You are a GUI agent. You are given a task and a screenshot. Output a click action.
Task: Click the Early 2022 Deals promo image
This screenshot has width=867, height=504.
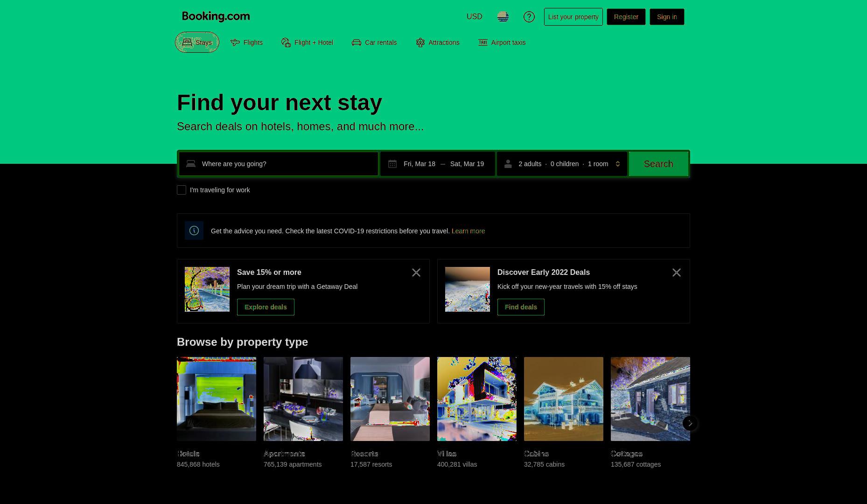click(468, 289)
